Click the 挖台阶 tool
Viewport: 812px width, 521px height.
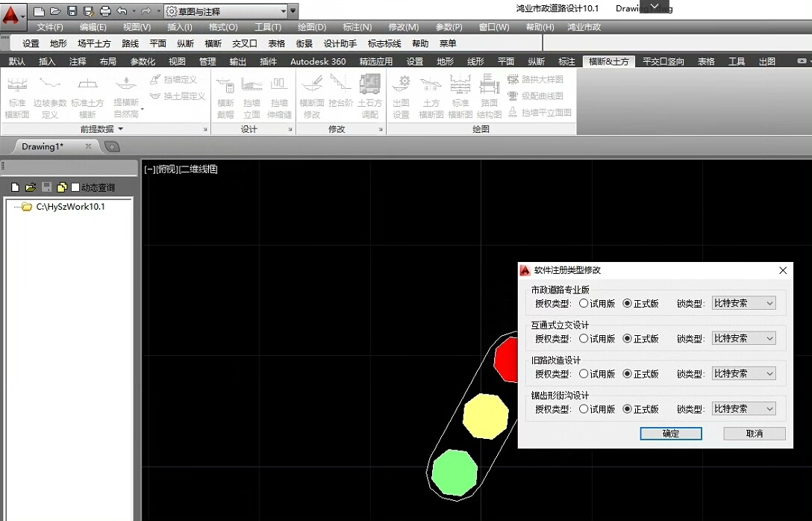coord(340,92)
